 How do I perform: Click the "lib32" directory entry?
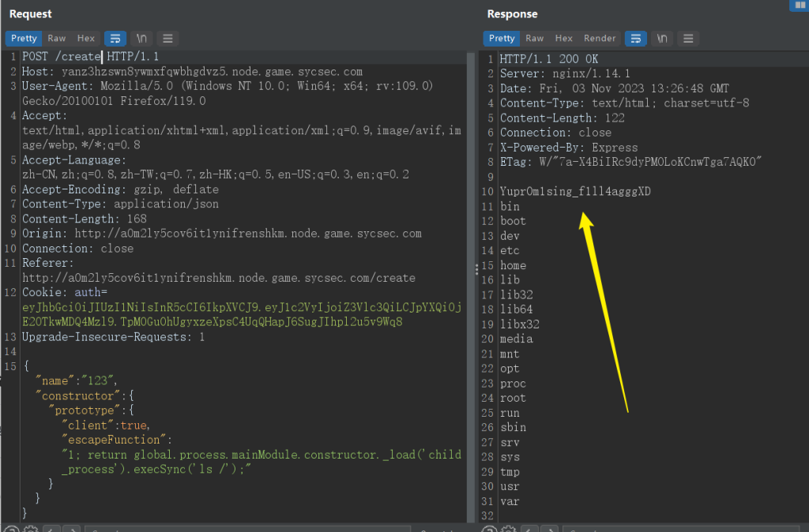(517, 295)
